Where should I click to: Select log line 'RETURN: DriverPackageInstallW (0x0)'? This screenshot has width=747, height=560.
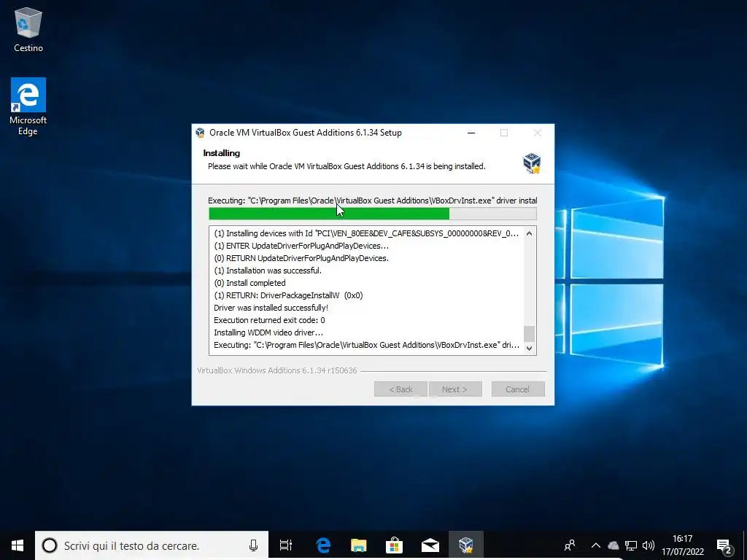coord(288,295)
